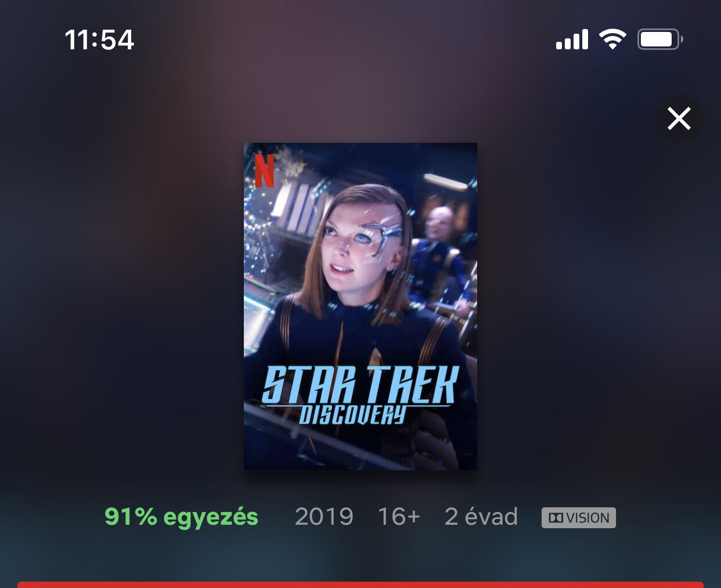
Task: Click the Dolby Vision badge
Action: (x=579, y=518)
